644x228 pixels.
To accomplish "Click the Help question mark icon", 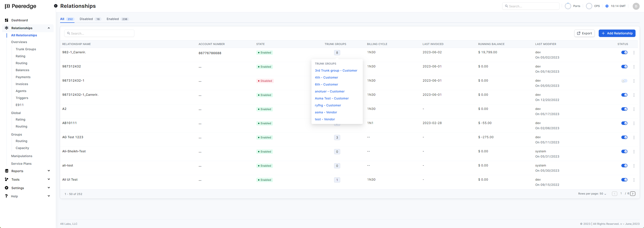I will 7,196.
